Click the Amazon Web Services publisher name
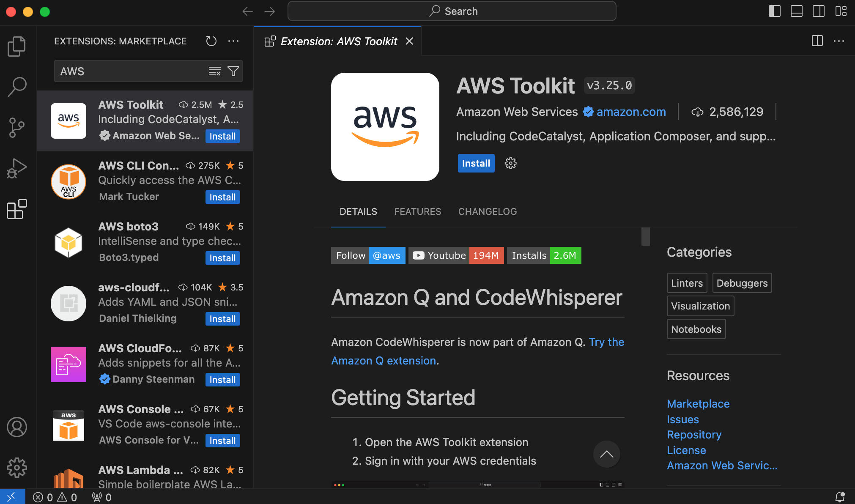The width and height of the screenshot is (855, 504). coord(517,112)
